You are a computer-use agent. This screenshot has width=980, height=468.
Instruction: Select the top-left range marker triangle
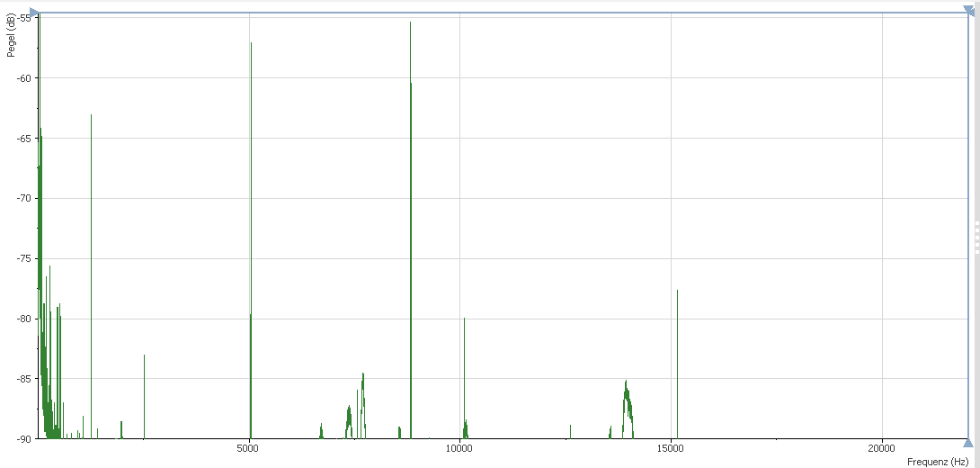tap(34, 12)
